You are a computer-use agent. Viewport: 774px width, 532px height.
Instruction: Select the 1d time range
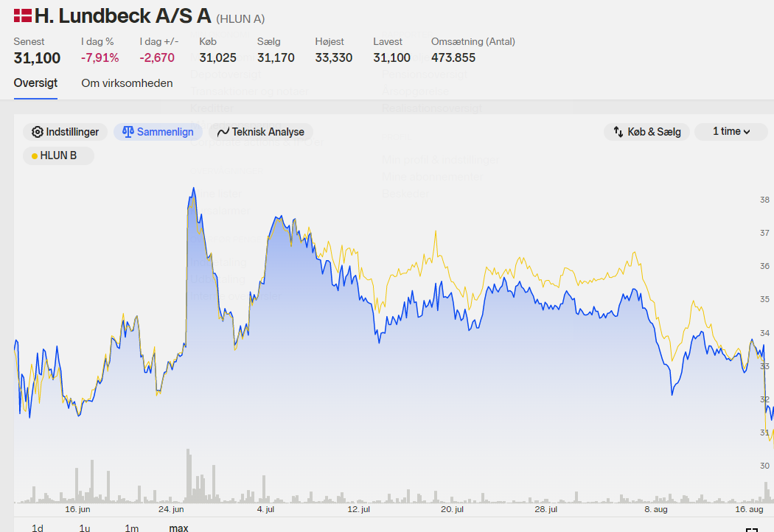pos(38,528)
